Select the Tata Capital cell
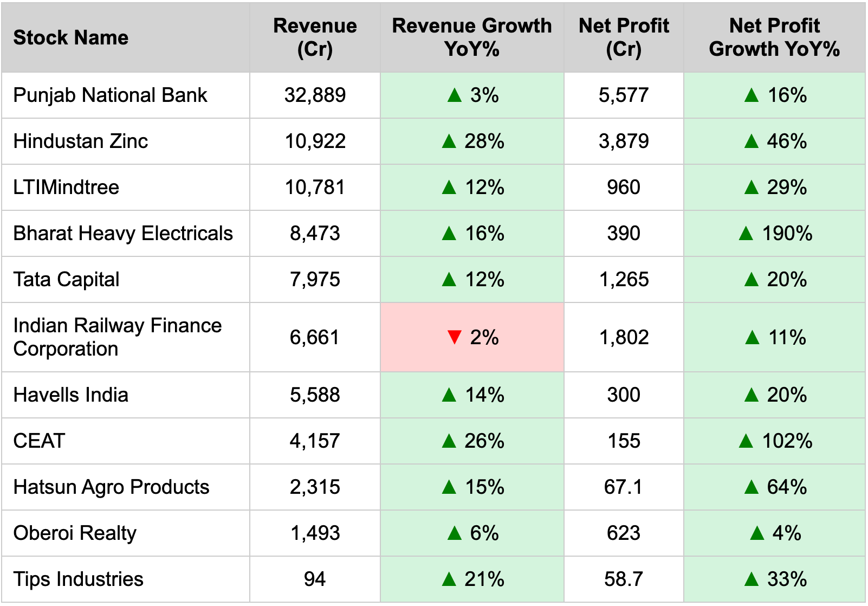This screenshot has width=868, height=606. (x=126, y=280)
